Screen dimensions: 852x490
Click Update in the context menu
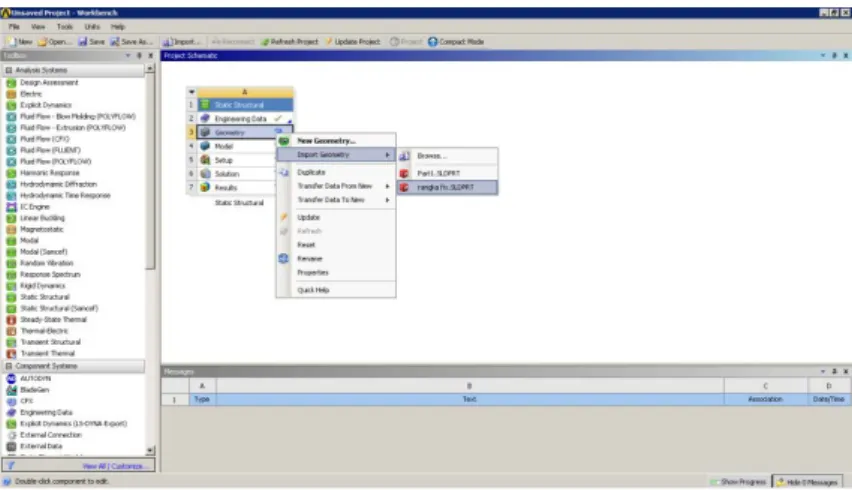pyautogui.click(x=336, y=217)
